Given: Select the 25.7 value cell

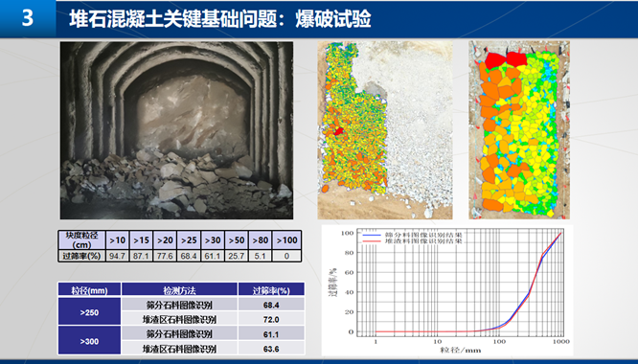Looking at the screenshot, I should (237, 256).
